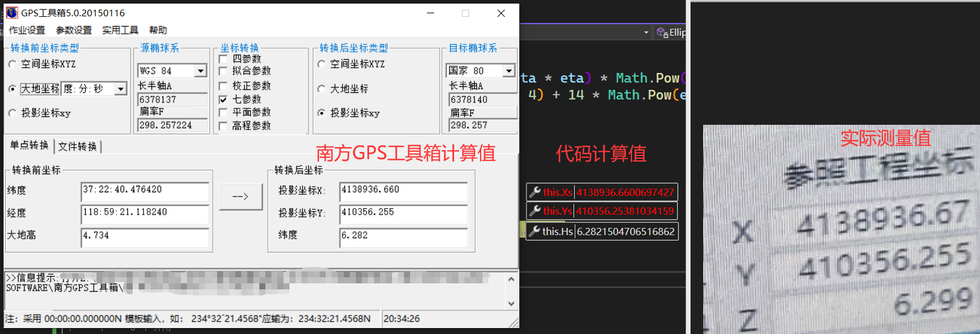Open the 度:分:秒 format dropdown

(121, 89)
